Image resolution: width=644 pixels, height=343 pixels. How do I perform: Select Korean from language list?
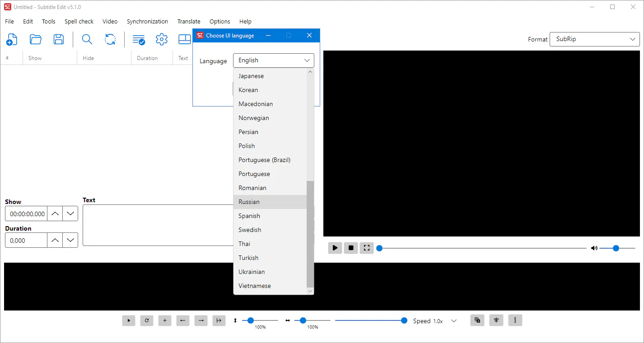pos(270,90)
